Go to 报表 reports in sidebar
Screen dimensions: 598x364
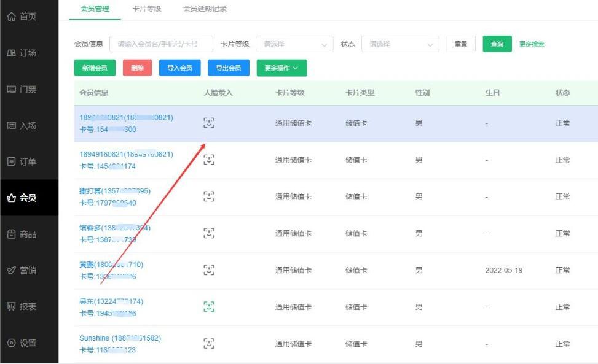[x=22, y=307]
